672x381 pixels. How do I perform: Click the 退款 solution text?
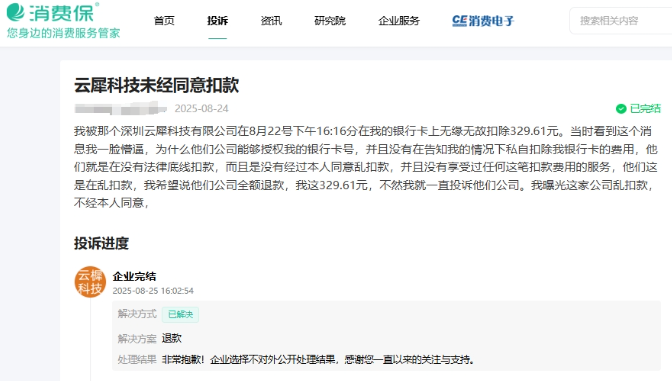click(172, 338)
